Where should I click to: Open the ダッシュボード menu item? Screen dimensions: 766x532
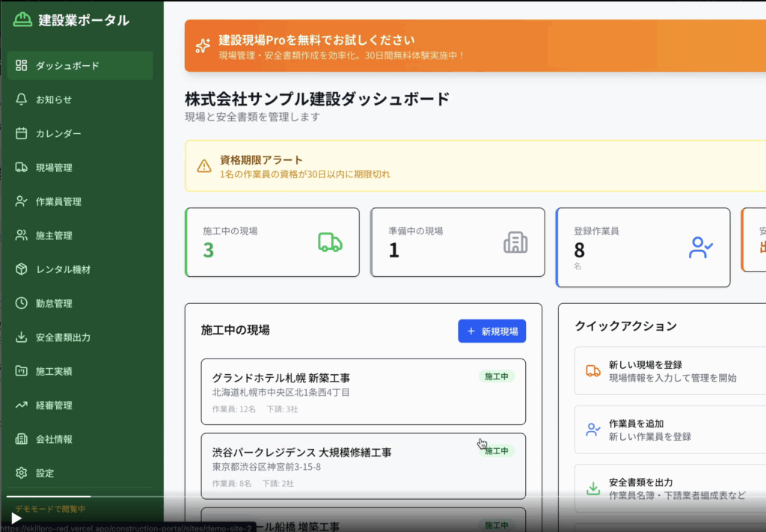coord(79,66)
